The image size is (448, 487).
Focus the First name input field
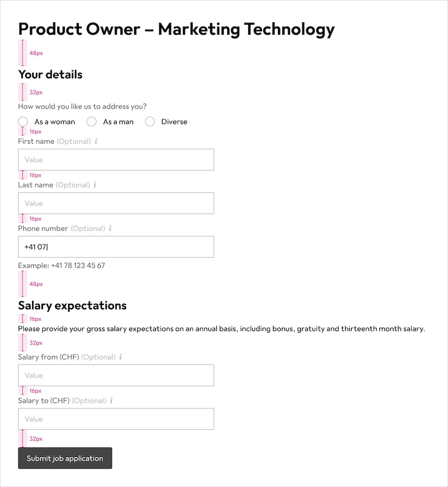116,160
